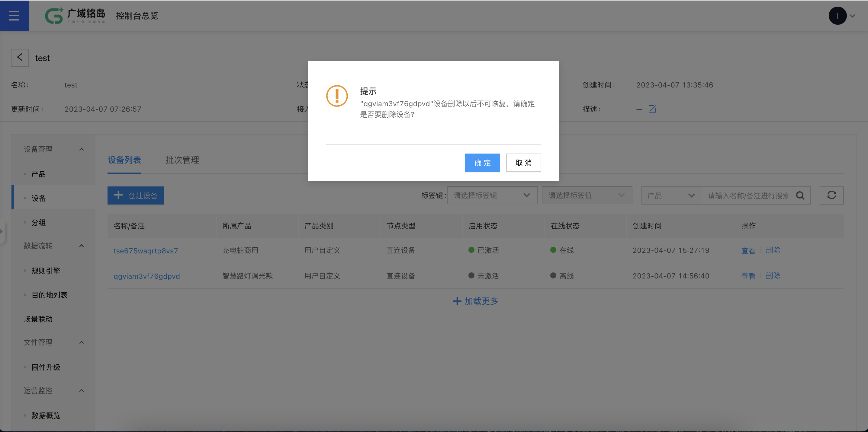Click the 已激活 status cell
This screenshot has height=432, width=868.
[484, 250]
